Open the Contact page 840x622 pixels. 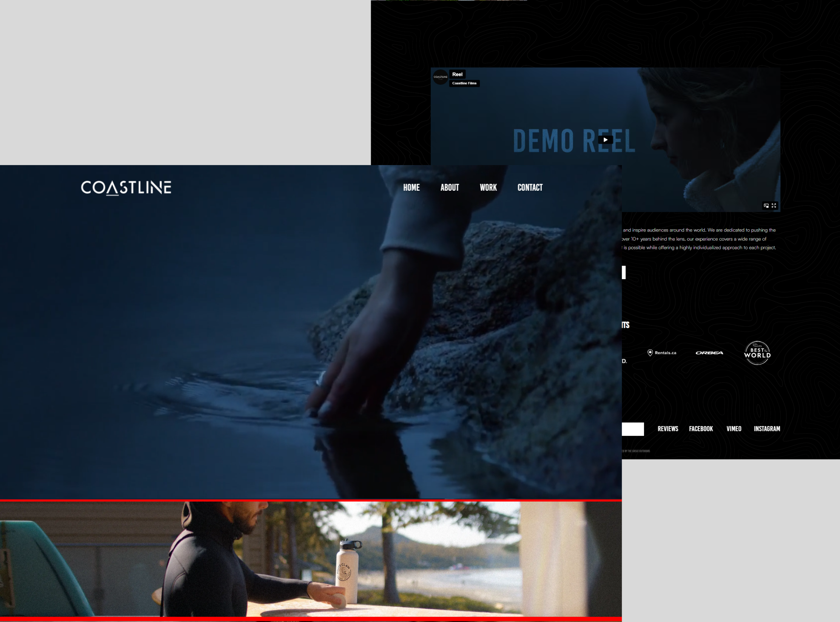[x=530, y=188]
